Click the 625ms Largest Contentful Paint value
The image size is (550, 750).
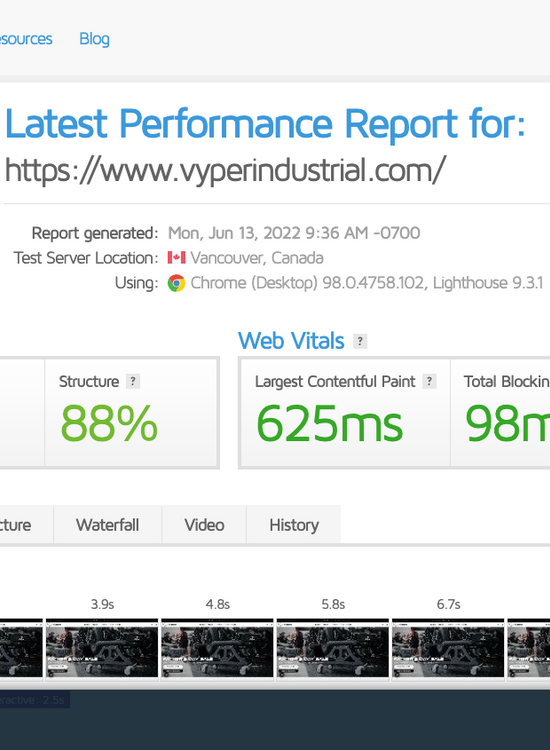[x=330, y=423]
